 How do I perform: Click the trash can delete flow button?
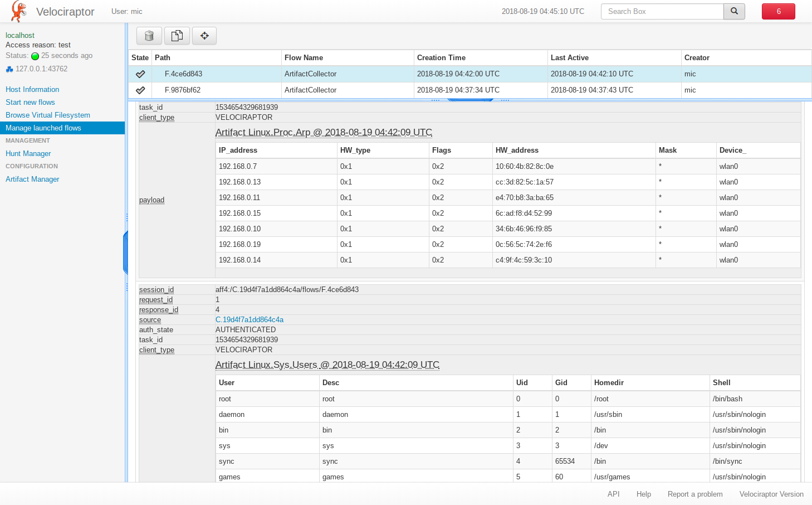click(x=149, y=36)
